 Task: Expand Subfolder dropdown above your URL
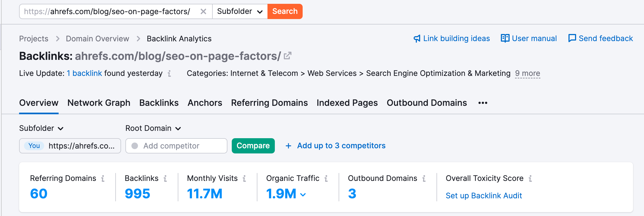[x=41, y=128]
